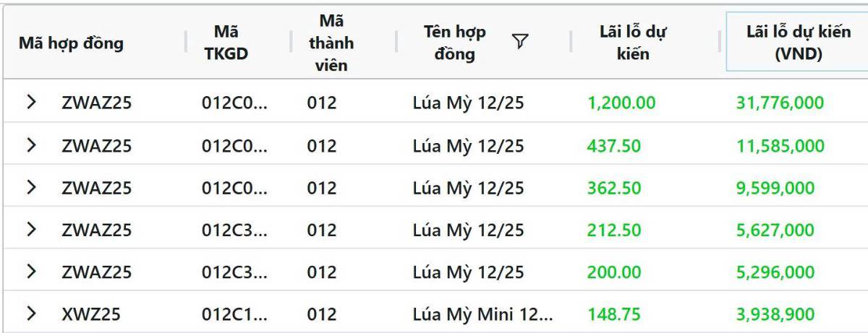This screenshot has height=333, width=868.
Task: Click the 148.75 expected profit cell
Action: (x=614, y=314)
